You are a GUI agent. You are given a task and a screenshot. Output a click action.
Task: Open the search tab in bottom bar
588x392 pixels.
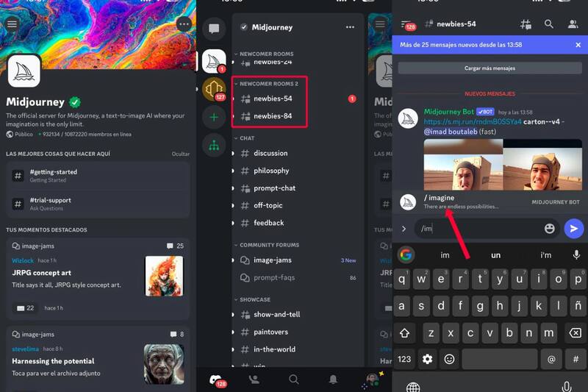pos(293,379)
